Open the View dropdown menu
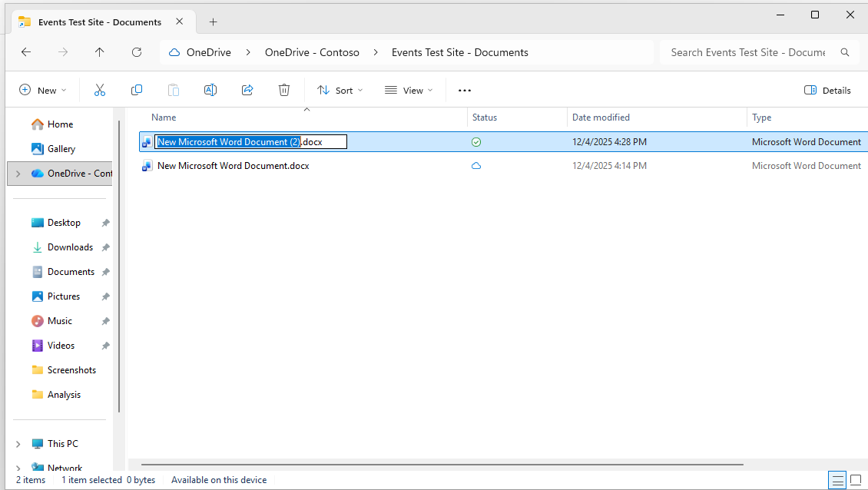The image size is (868, 490). tap(409, 91)
